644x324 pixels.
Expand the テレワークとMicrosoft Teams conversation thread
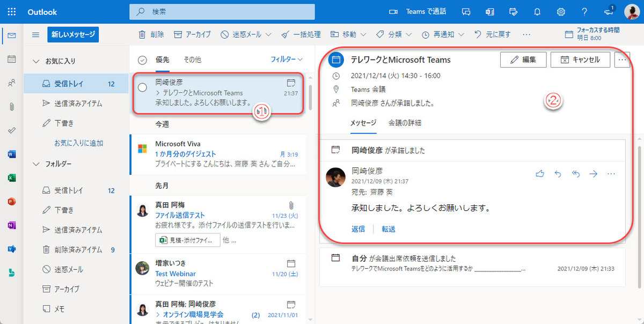pos(158,93)
